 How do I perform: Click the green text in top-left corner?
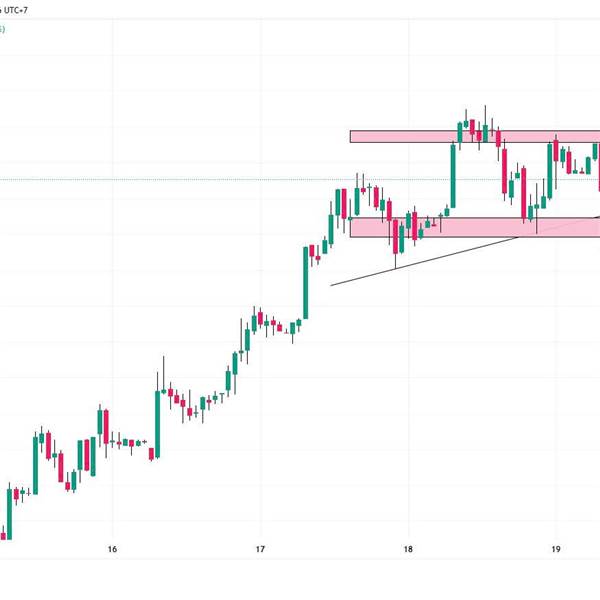[3, 30]
